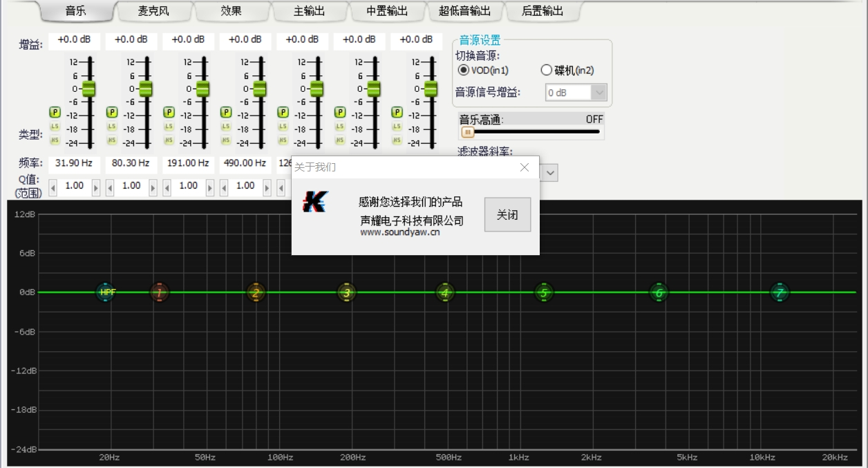This screenshot has width=868, height=468.
Task: Decrease Q value for 80.30 Hz band
Action: [x=110, y=187]
